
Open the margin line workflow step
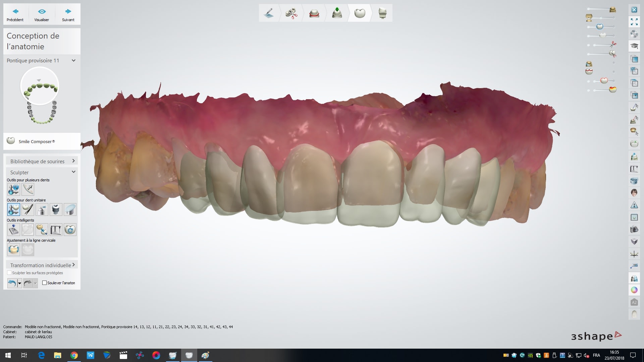pyautogui.click(x=314, y=13)
